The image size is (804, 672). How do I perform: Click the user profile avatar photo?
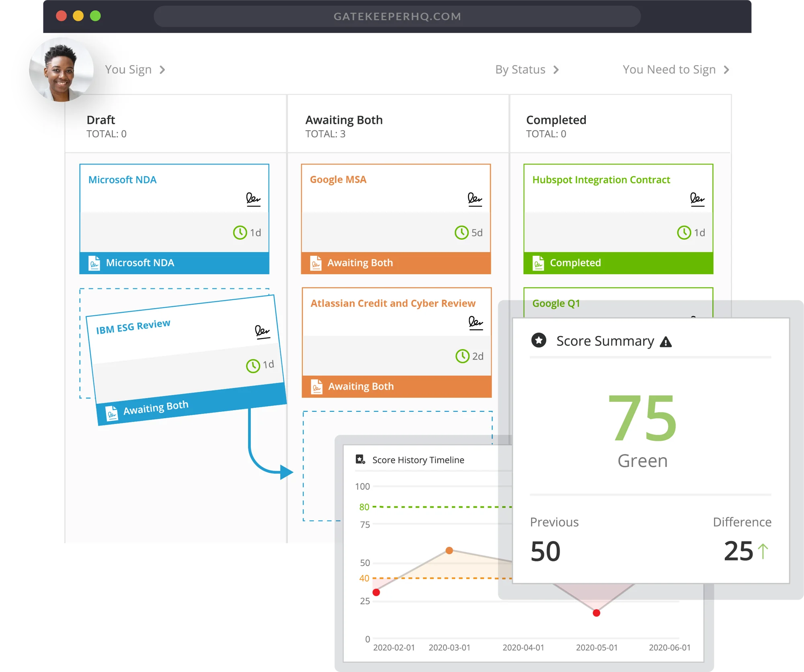point(61,70)
